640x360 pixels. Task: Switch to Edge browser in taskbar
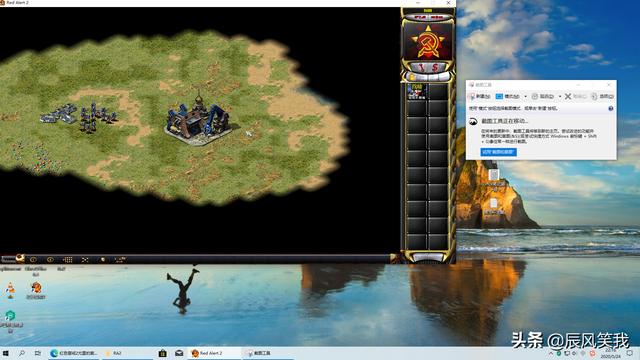[x=74, y=353]
